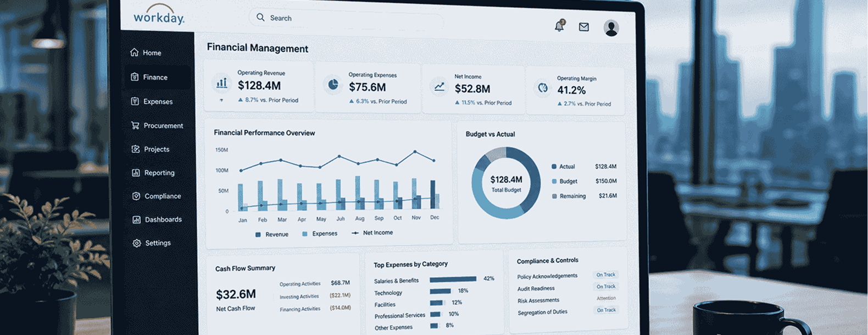Click the Procurement cart icon
Image resolution: width=868 pixels, height=335 pixels.
pos(135,125)
